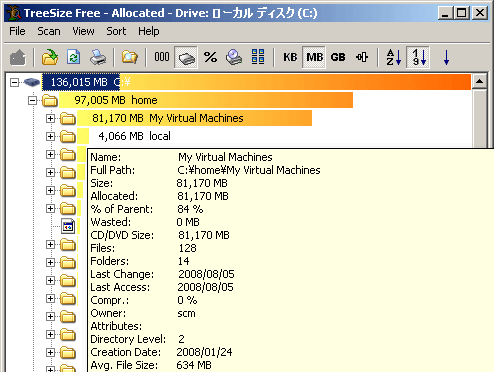The width and height of the screenshot is (494, 372).
Task: Open the Help menu
Action: (149, 31)
